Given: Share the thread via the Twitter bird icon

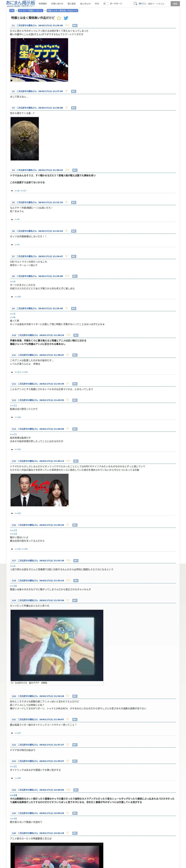Looking at the screenshot, I should pyautogui.click(x=66, y=18).
